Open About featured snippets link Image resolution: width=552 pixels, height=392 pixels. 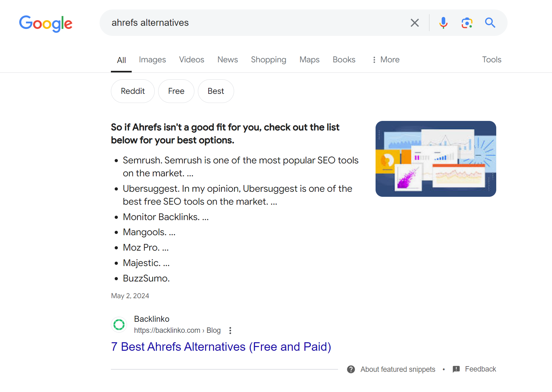click(x=398, y=369)
